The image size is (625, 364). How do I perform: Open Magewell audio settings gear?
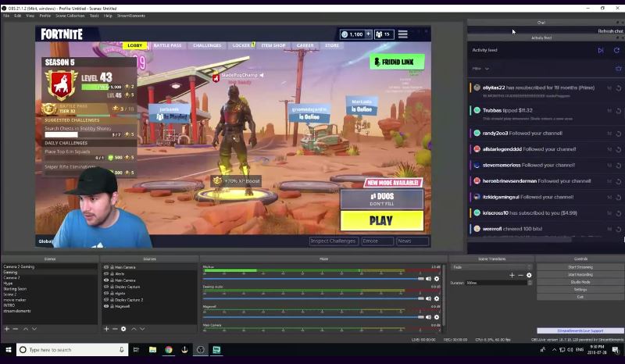437,317
